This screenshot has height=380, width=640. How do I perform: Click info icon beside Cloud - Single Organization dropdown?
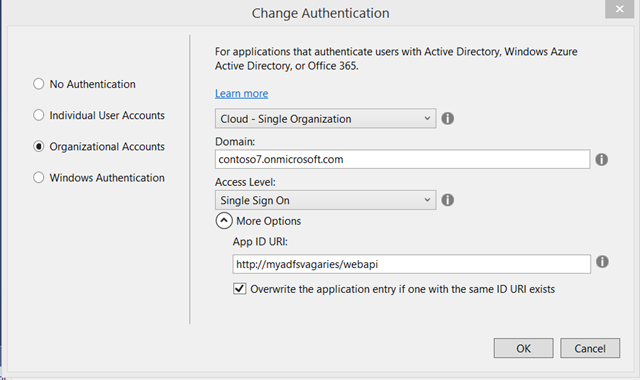pyautogui.click(x=447, y=118)
